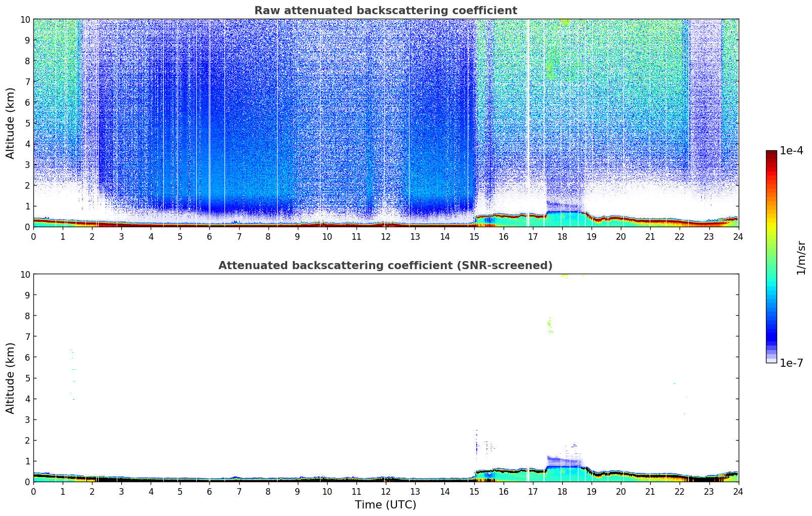This screenshot has height=516, width=812.
Task: Click the '21' time tick on bottom plot
Action: [650, 491]
